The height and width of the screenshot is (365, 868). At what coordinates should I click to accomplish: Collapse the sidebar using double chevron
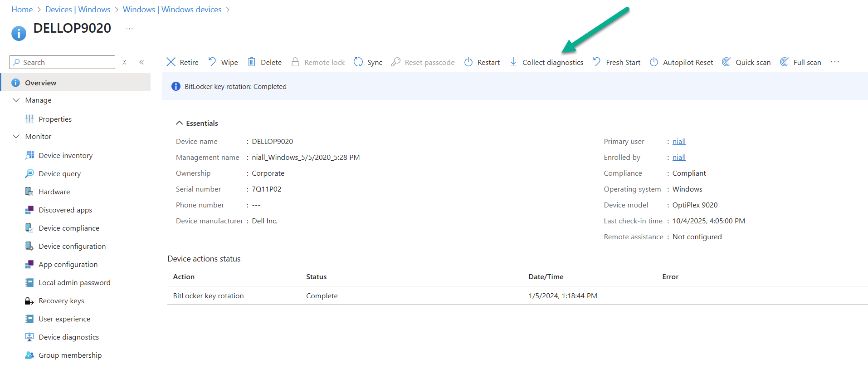click(x=141, y=62)
